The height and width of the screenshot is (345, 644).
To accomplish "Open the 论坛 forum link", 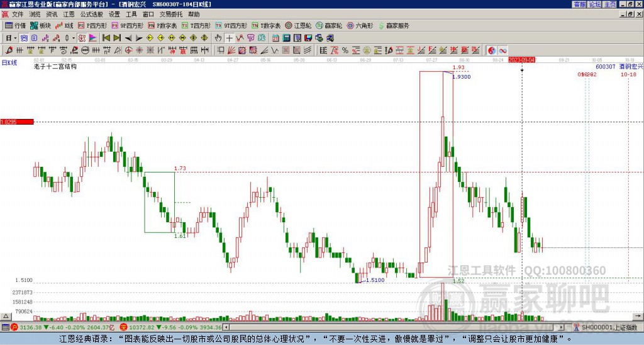I will click(595, 4).
